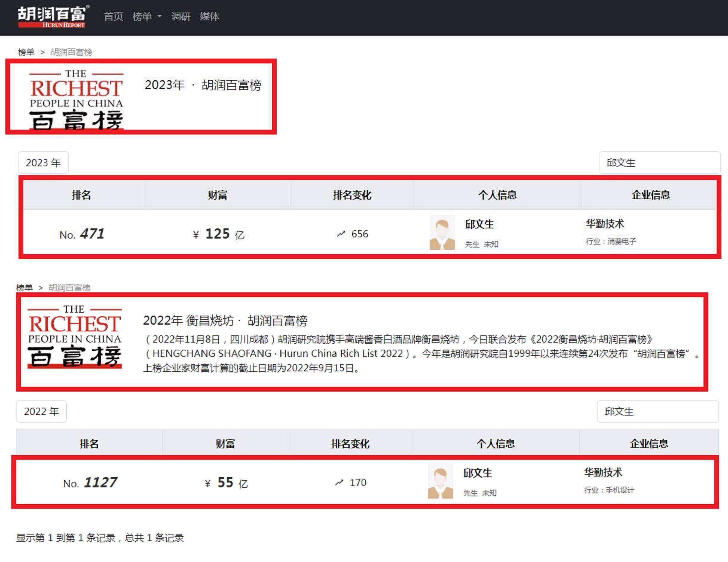Click 企业信息 header in the 2023 table
This screenshot has height=562, width=728.
pyautogui.click(x=651, y=195)
